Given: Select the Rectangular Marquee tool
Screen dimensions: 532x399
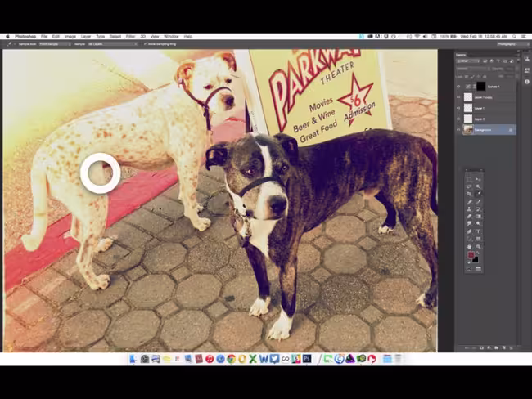Looking at the screenshot, I should click(x=469, y=179).
